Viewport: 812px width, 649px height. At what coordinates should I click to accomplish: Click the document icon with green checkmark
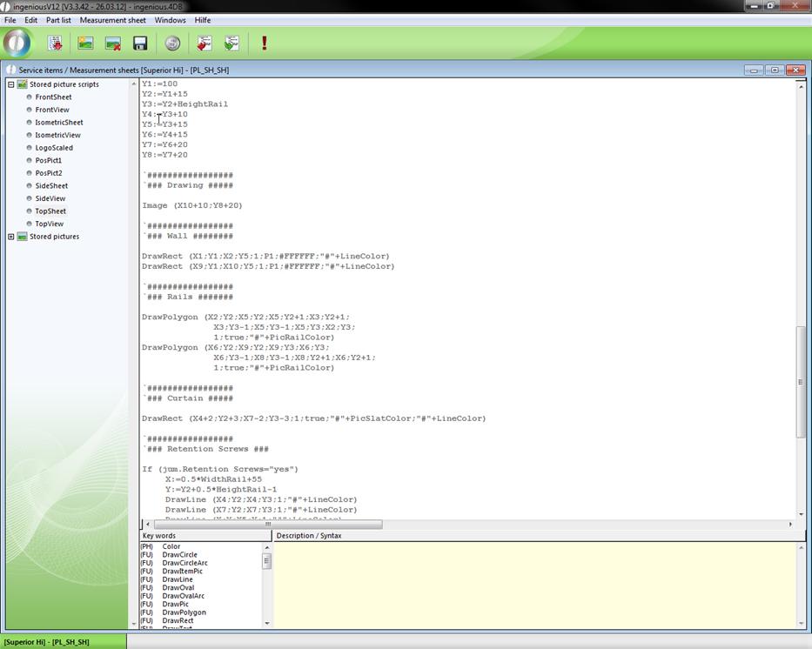click(x=232, y=43)
